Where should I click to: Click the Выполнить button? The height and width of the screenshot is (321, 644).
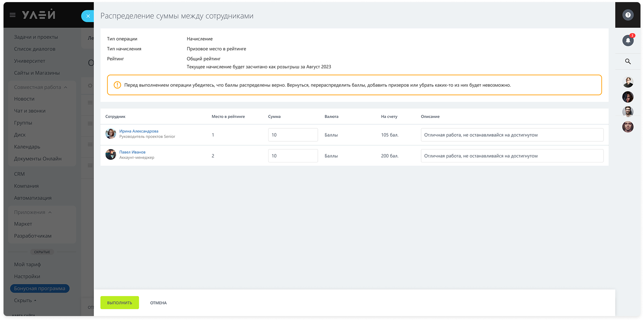click(x=120, y=303)
